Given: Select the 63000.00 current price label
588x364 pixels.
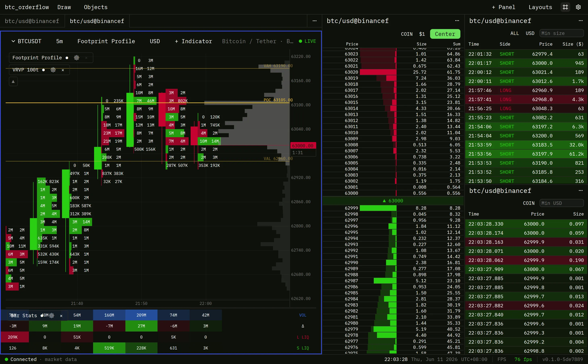Looking at the screenshot, I should (303, 146).
